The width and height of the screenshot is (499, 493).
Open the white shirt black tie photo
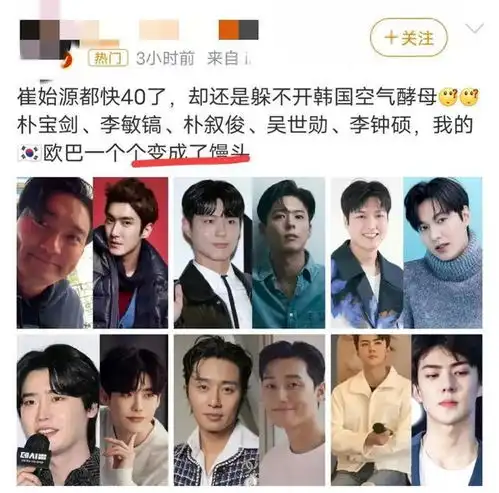coord(213,253)
